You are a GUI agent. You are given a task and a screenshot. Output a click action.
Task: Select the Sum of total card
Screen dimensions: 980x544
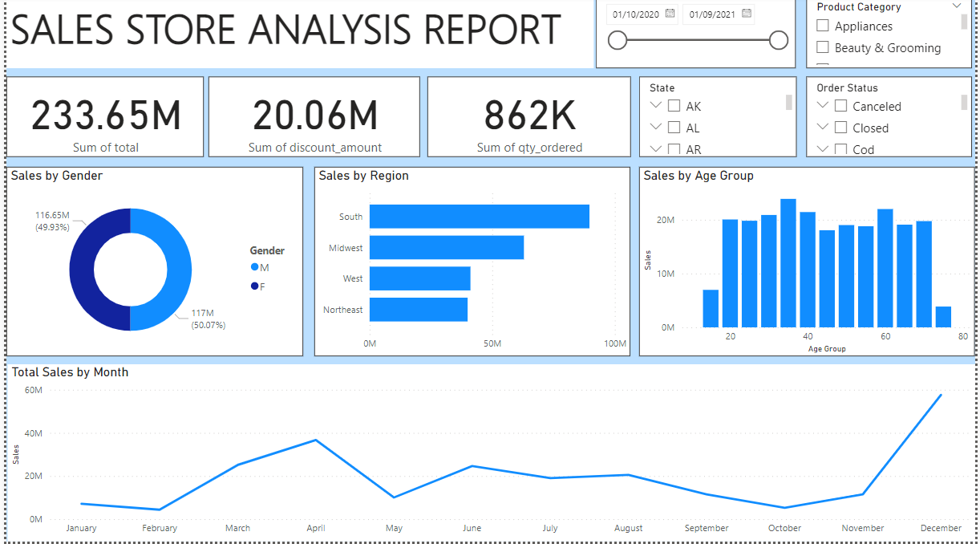click(x=105, y=117)
